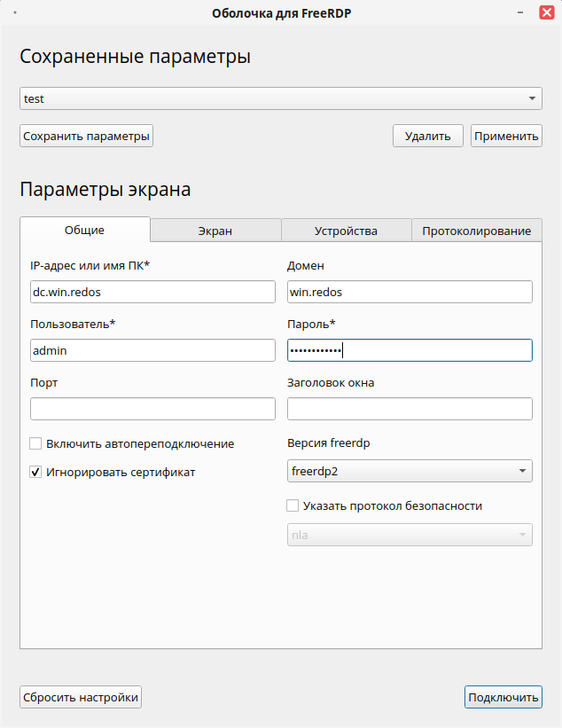This screenshot has width=562, height=728.
Task: Close the FreeRDP shell window
Action: point(546,13)
